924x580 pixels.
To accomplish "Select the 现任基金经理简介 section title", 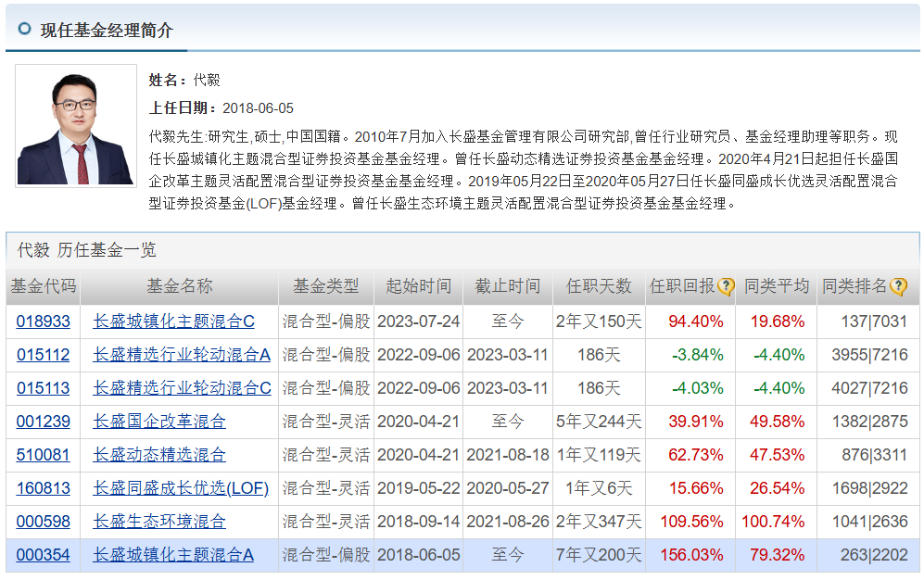I will (x=107, y=31).
